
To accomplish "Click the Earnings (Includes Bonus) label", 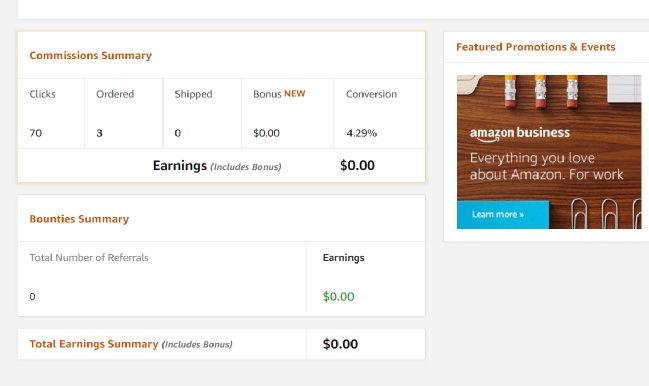I will pyautogui.click(x=217, y=166).
